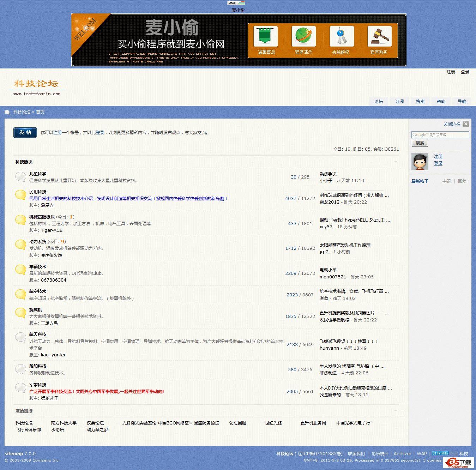Click the Google custom search input box

pos(440,134)
